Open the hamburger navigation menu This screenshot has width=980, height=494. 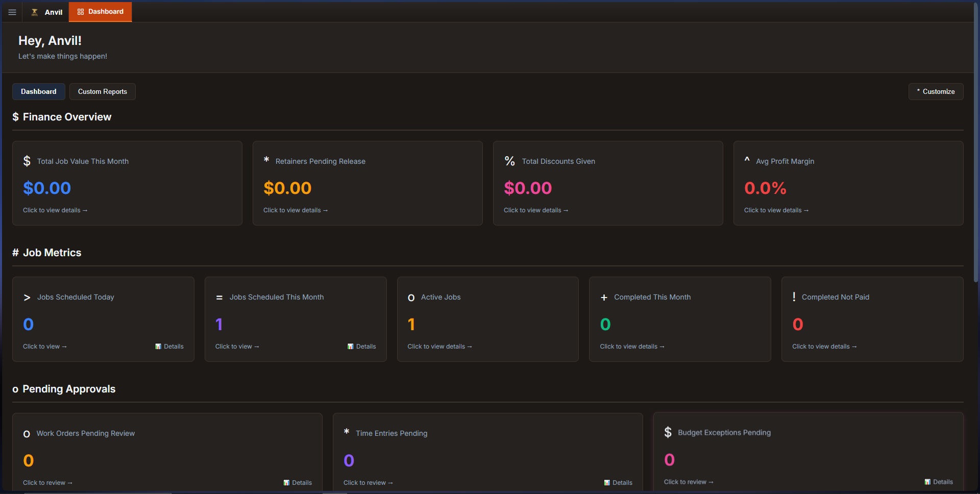click(12, 12)
